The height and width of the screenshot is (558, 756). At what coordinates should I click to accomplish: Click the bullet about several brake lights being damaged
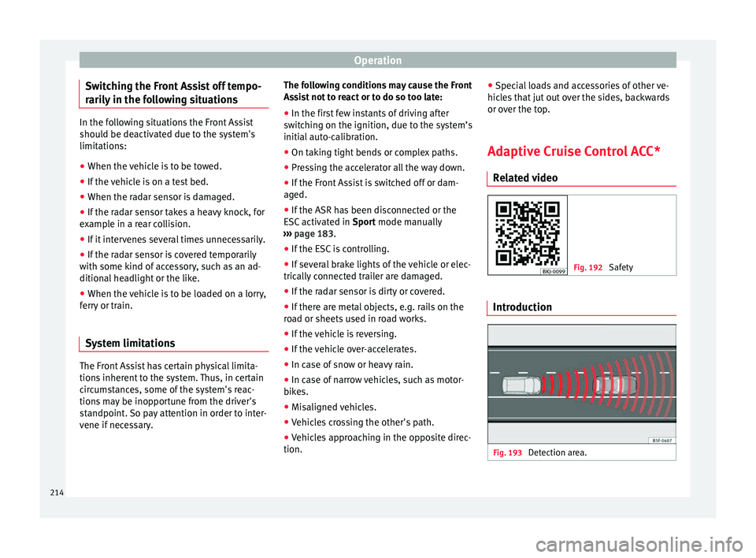coord(377,270)
